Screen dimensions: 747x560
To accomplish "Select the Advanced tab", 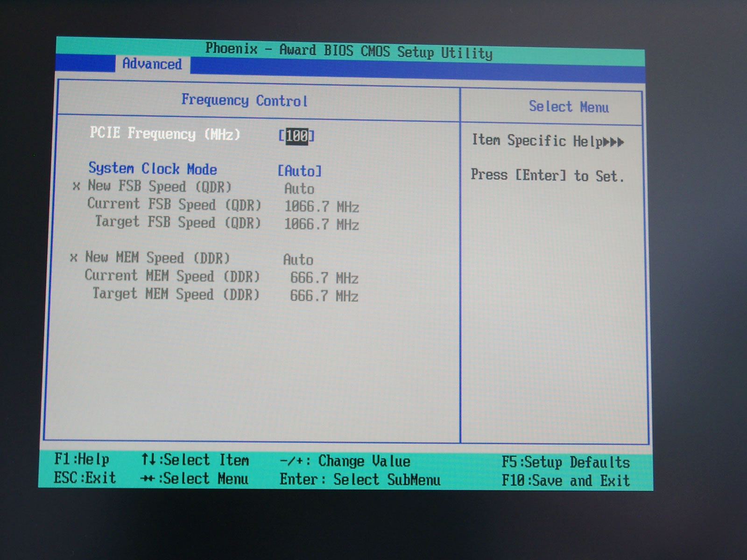I will (x=152, y=64).
